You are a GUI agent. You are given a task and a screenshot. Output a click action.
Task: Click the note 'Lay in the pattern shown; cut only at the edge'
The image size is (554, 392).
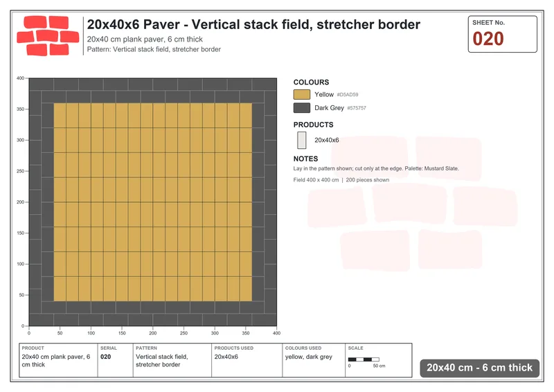(x=348, y=168)
